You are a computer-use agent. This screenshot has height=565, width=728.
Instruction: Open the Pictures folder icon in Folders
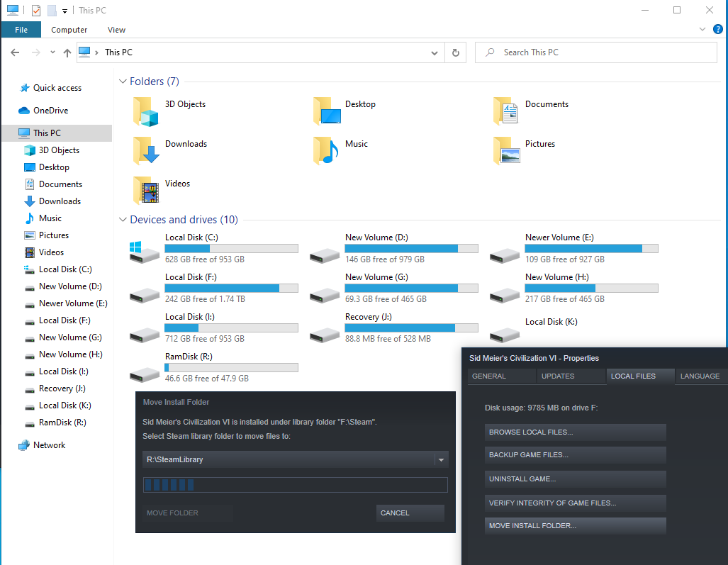(x=507, y=151)
